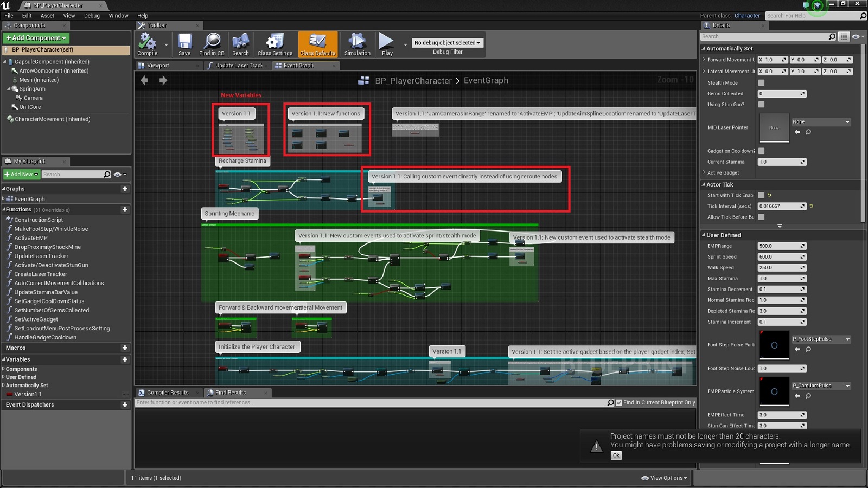Viewport: 868px width, 488px height.
Task: Toggle Allow Tick Before Begin Play
Action: (761, 217)
